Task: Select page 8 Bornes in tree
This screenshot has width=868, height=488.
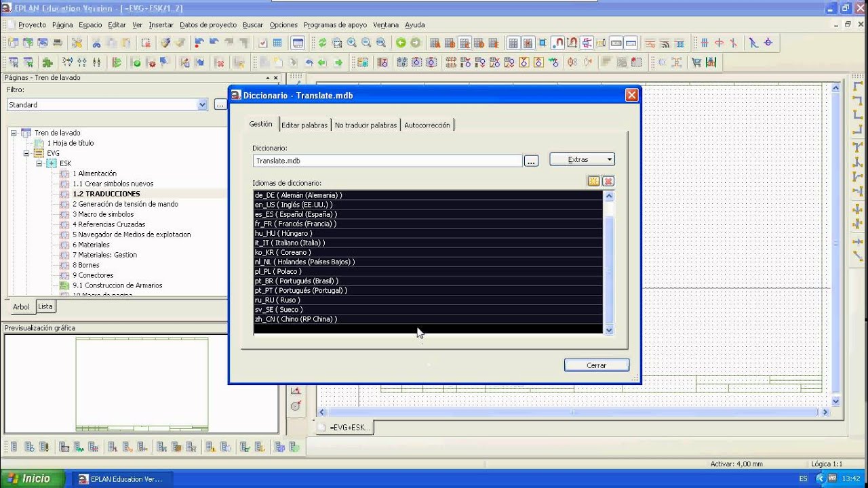Action: click(86, 265)
